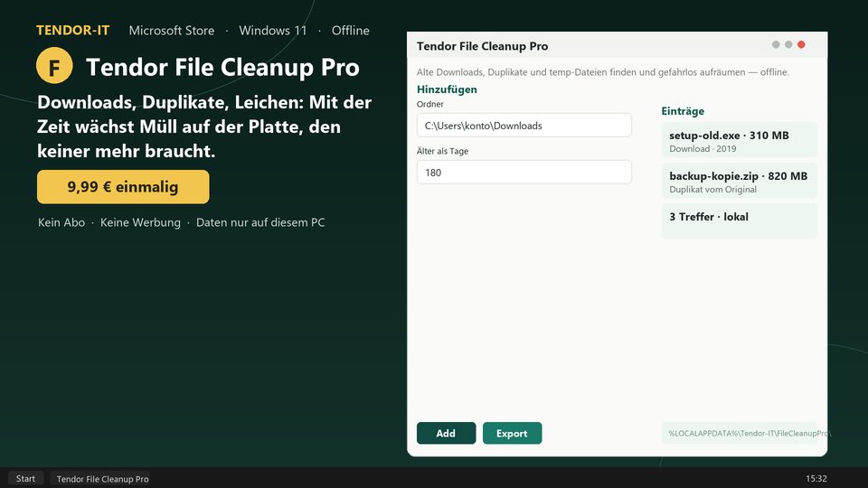Click the large Tendor File Cleanup Pro heading

pyautogui.click(x=222, y=68)
